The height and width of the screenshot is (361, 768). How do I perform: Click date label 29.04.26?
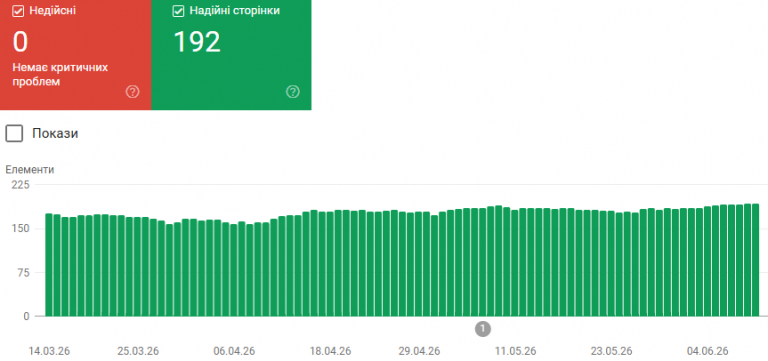(419, 351)
